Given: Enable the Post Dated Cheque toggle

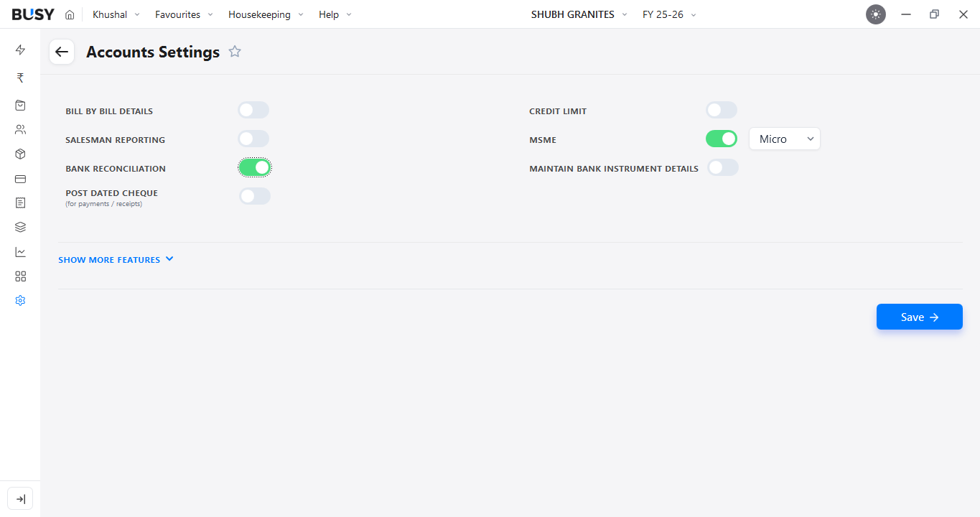Looking at the screenshot, I should pyautogui.click(x=255, y=196).
